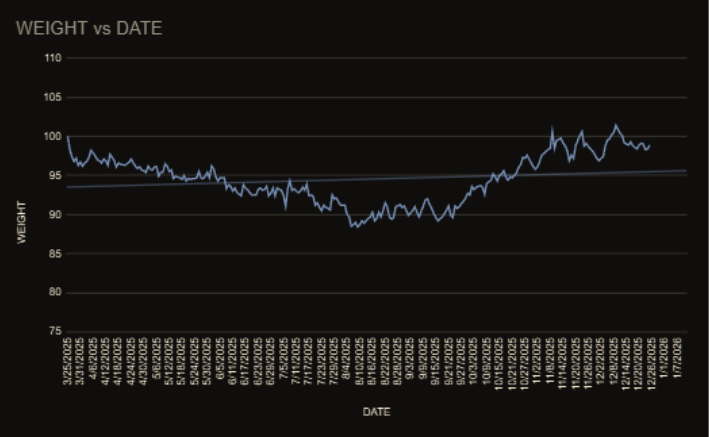Select the 11/26/2025 date label
The image size is (709, 437).
click(588, 364)
